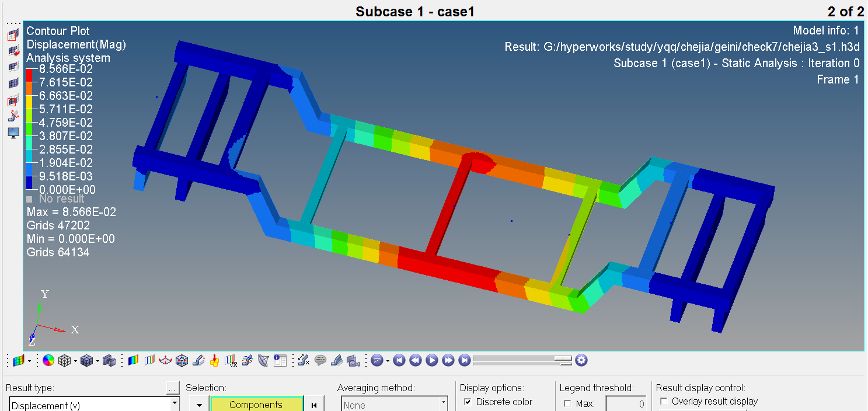Click the mesh icon with red arrow
Screen dimensions: 868x411
(x=13, y=51)
